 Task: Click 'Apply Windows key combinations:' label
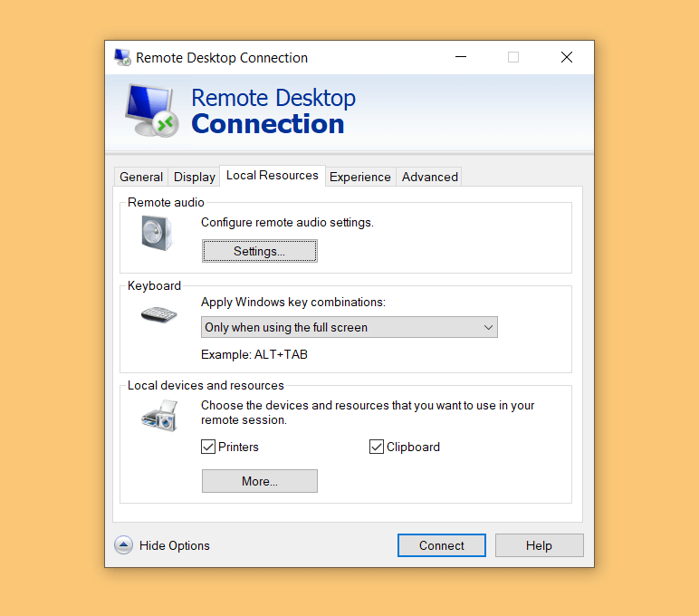tap(292, 302)
